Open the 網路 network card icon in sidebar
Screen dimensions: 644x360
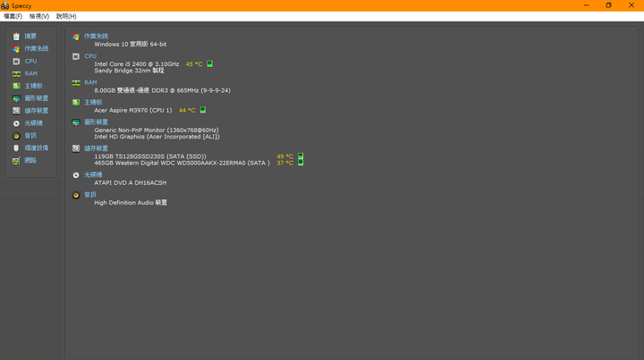(16, 161)
